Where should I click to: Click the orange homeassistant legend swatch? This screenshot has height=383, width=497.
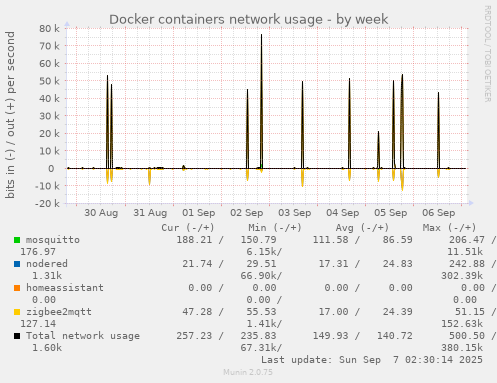click(x=17, y=288)
